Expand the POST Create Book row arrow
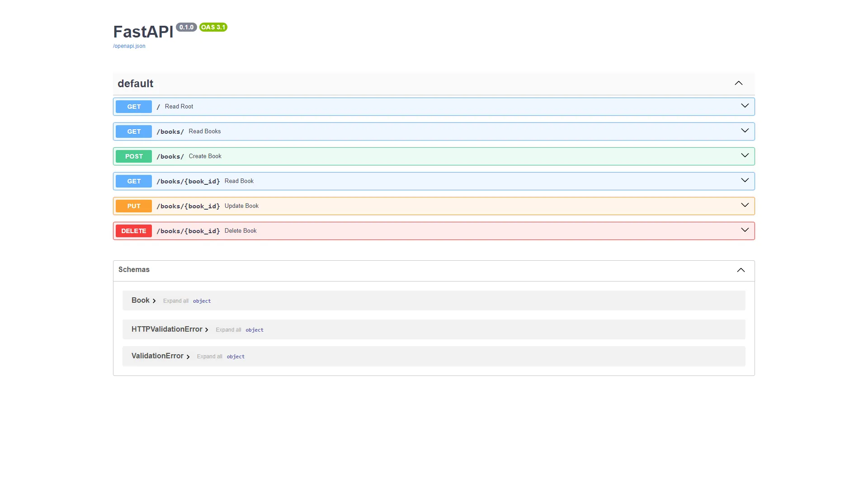The width and height of the screenshot is (868, 488). (745, 155)
